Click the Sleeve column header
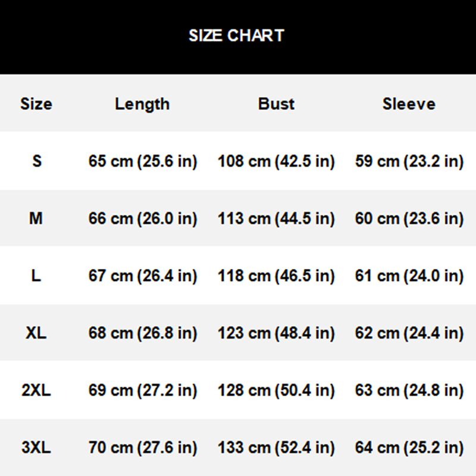Screen dimensions: 476x476 click(x=409, y=104)
